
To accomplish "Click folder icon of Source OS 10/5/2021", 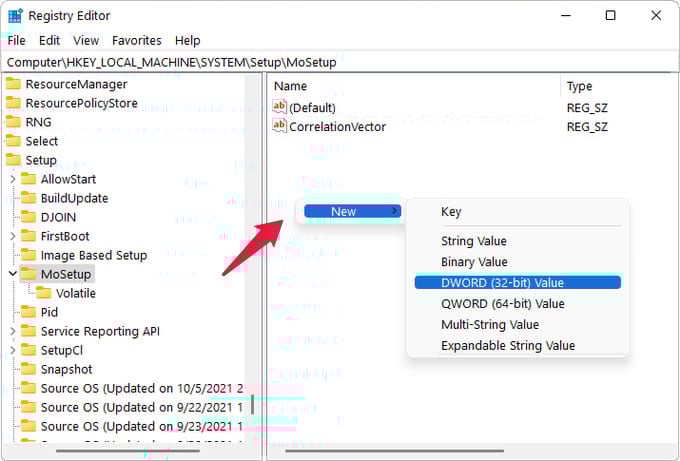I will click(x=29, y=388).
